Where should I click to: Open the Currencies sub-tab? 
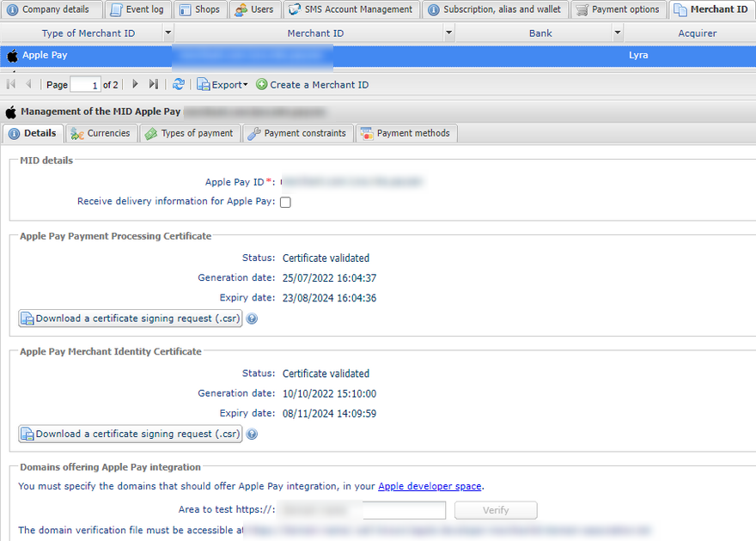pos(101,133)
